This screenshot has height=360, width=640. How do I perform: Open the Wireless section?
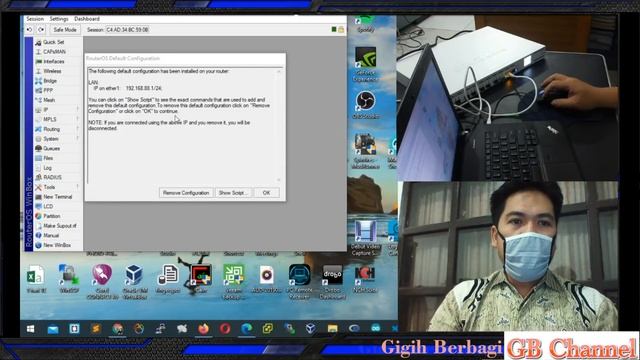point(52,71)
